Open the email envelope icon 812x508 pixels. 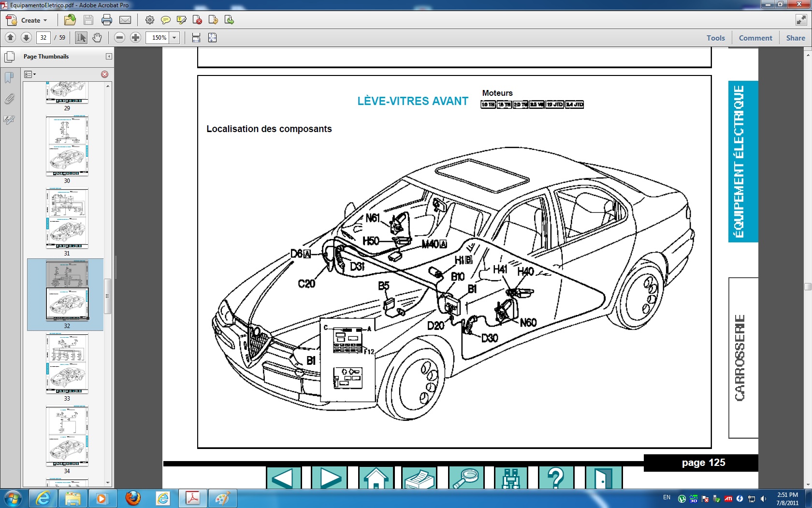pyautogui.click(x=125, y=20)
